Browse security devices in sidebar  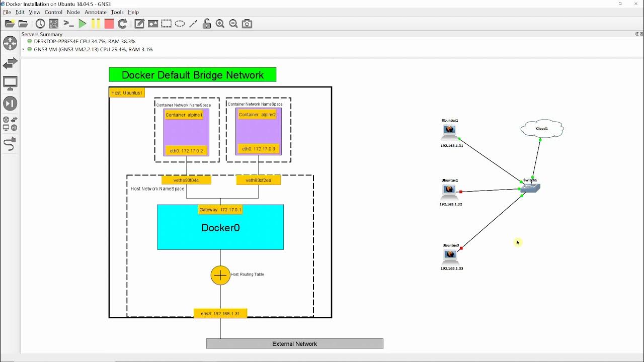10,104
